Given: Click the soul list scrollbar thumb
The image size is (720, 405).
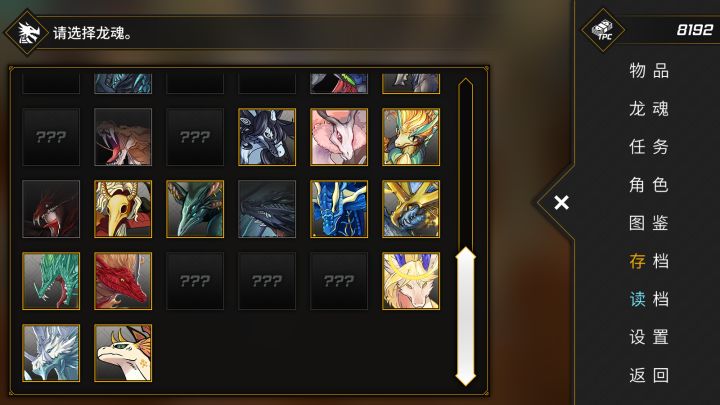Looking at the screenshot, I should tap(465, 316).
